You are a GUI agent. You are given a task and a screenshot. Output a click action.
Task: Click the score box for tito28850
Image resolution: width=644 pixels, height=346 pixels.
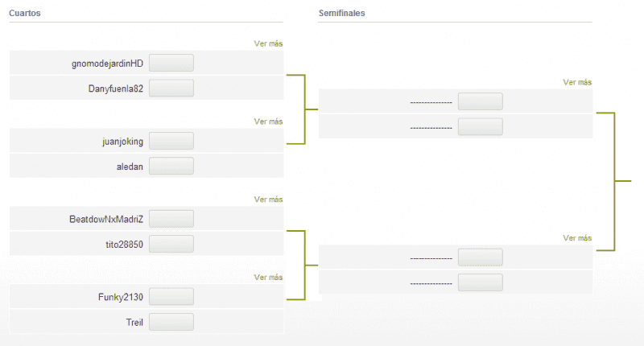click(x=171, y=244)
